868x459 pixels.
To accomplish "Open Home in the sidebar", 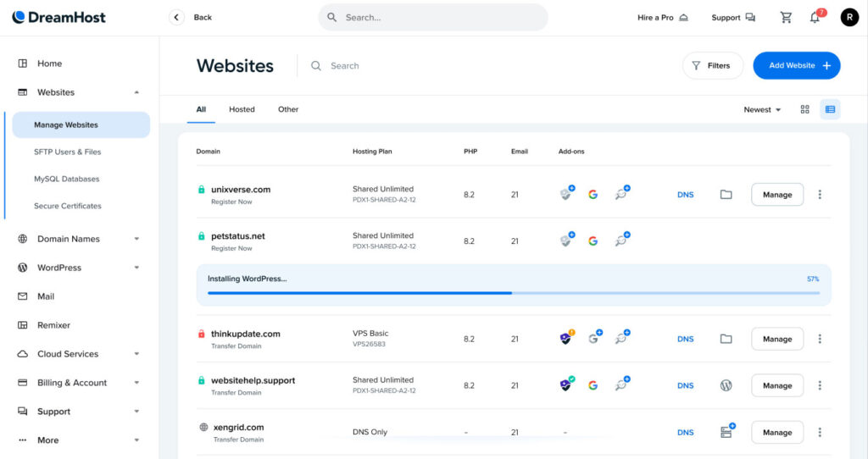I will coord(49,64).
